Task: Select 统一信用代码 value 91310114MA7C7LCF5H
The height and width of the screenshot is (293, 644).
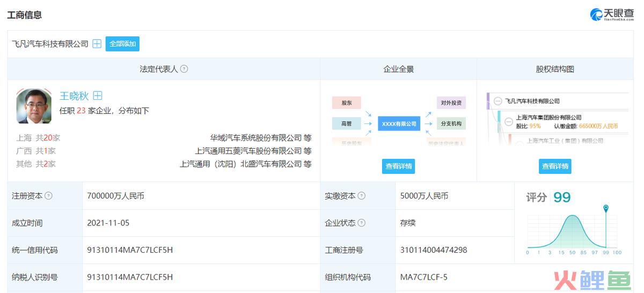Action: pos(130,250)
